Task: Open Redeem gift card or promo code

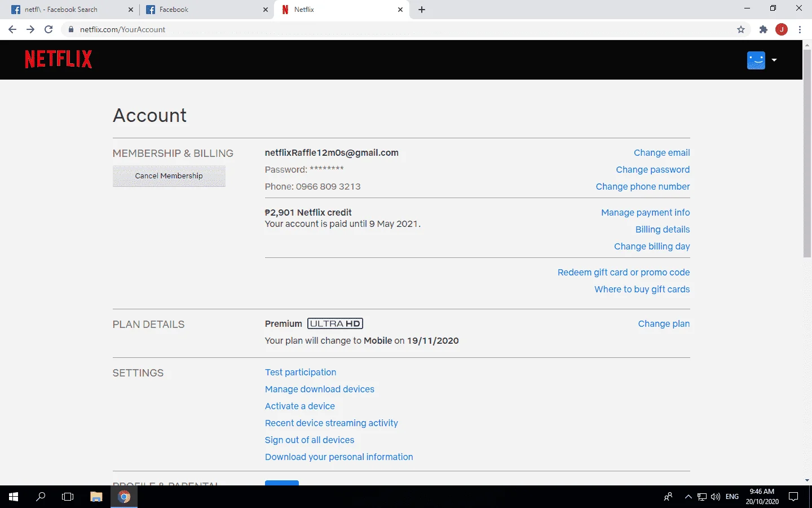Action: [x=624, y=272]
